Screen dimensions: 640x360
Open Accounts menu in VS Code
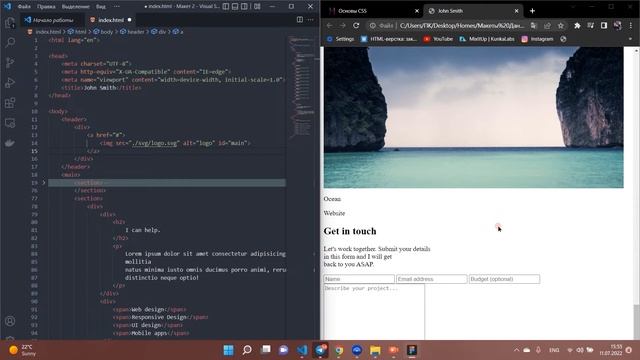10,321
